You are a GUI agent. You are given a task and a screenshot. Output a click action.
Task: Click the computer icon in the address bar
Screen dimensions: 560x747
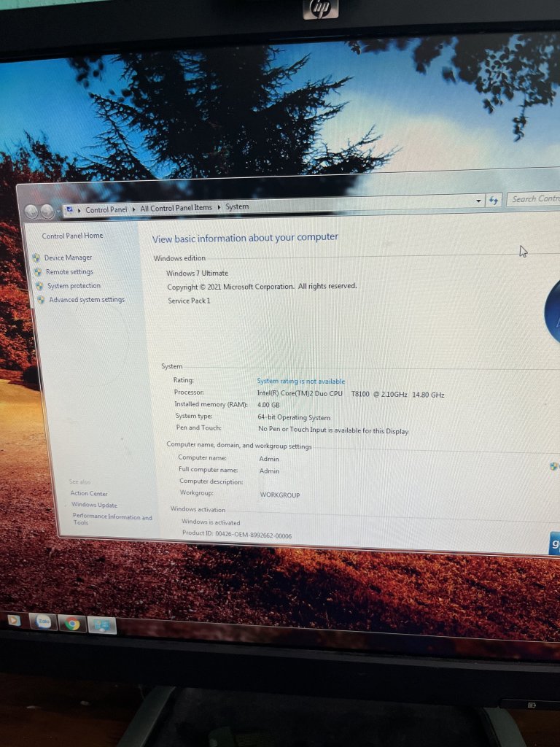[x=69, y=209]
